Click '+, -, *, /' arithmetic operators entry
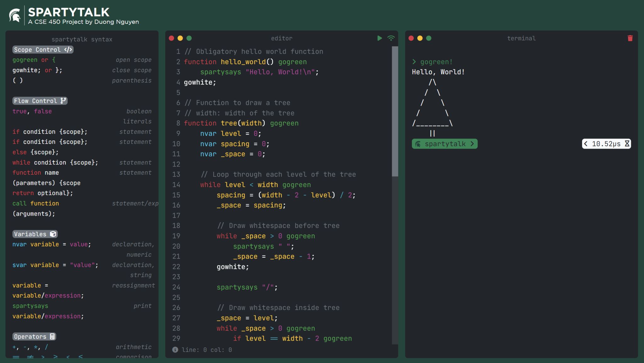Image resolution: width=644 pixels, height=363 pixels. pyautogui.click(x=30, y=347)
